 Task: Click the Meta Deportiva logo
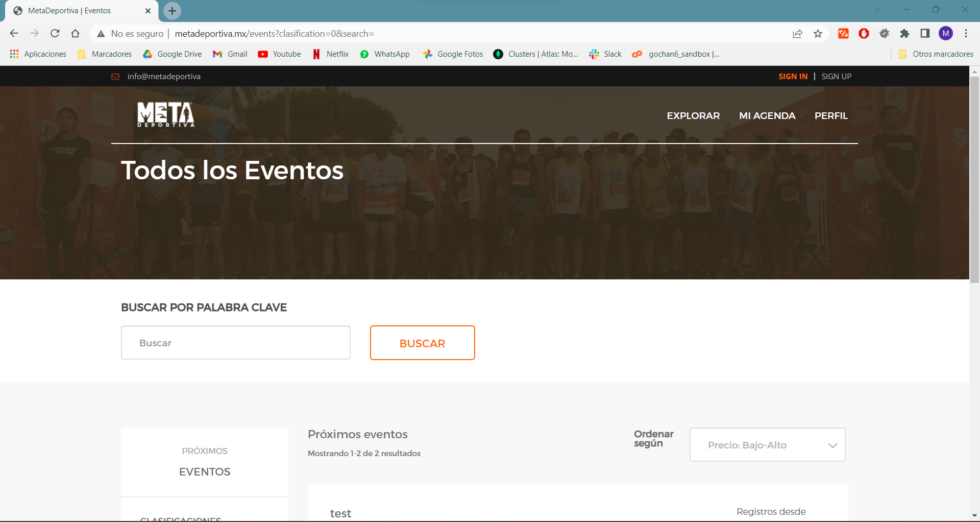(166, 114)
